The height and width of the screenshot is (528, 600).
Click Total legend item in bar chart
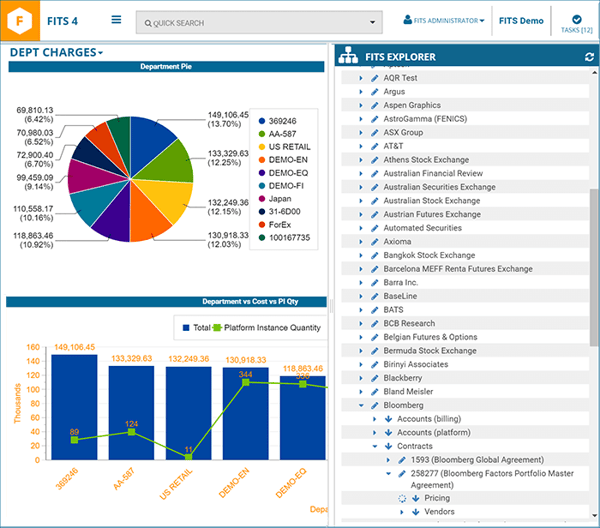coord(197,328)
